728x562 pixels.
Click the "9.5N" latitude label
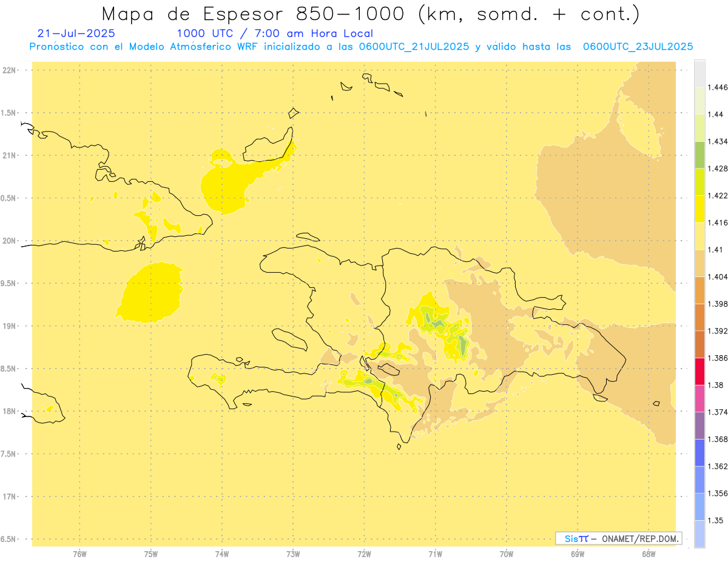(x=9, y=283)
